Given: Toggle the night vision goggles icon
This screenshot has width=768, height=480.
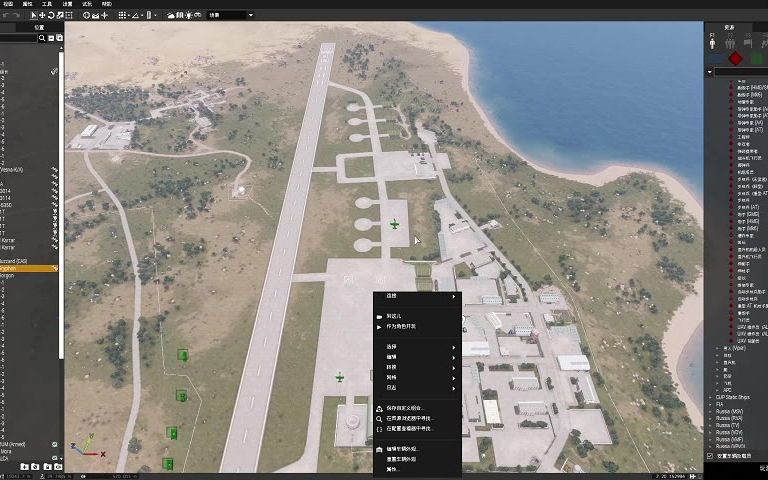Looking at the screenshot, I should (x=198, y=15).
